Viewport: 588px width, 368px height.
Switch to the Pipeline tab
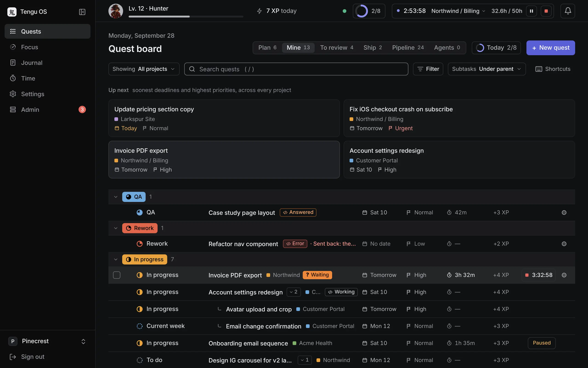point(408,48)
